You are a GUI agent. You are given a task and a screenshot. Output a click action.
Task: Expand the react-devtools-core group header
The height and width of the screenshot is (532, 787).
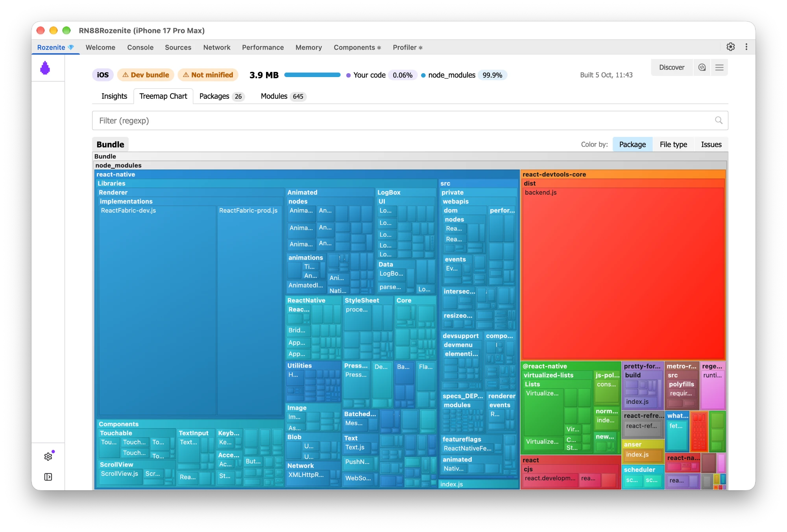tap(623, 174)
